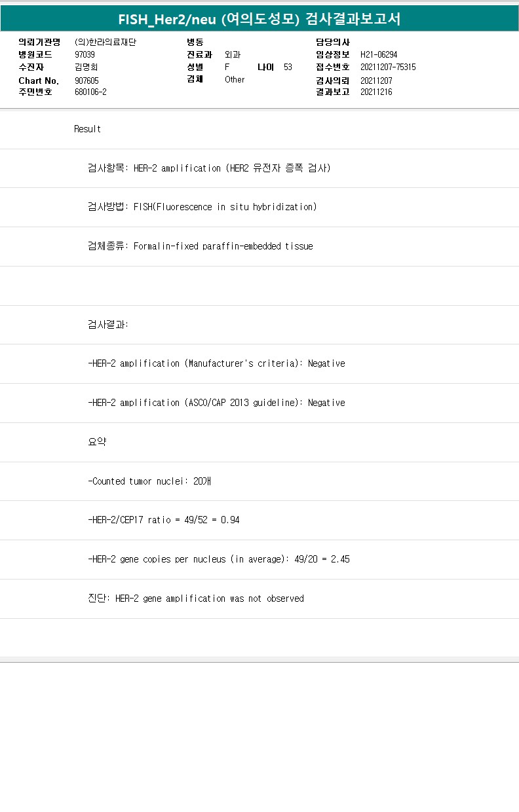Select the 검사항목 HER-2 amplification row
The image size is (519, 812).
(x=209, y=168)
